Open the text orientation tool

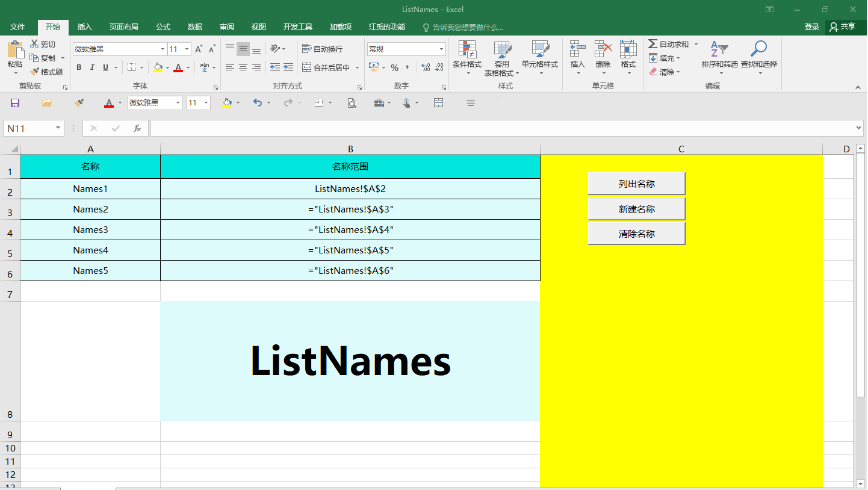(276, 49)
